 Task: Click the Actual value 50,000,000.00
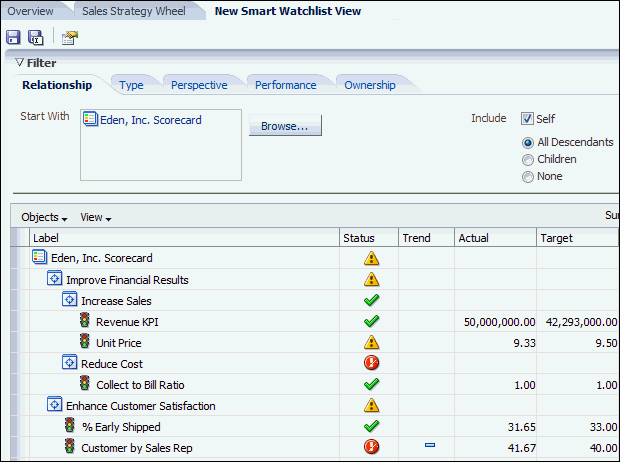pos(499,322)
